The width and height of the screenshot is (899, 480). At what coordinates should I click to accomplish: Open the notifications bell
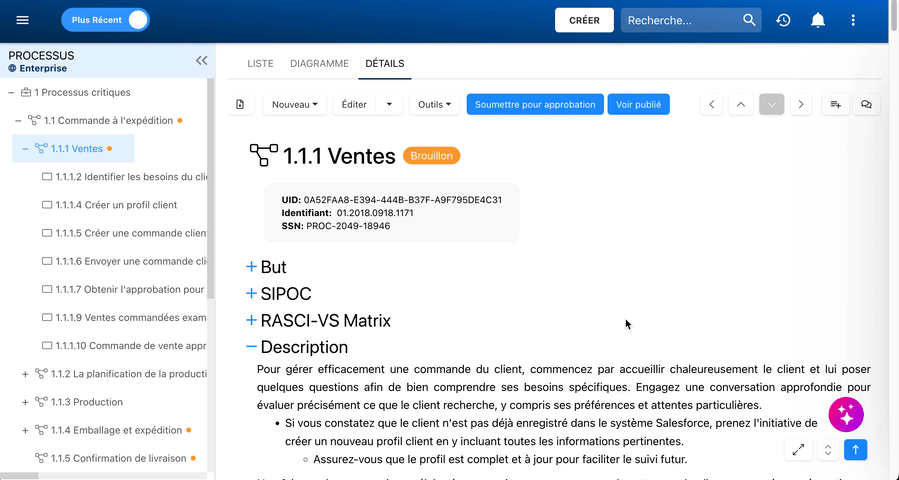pos(818,20)
